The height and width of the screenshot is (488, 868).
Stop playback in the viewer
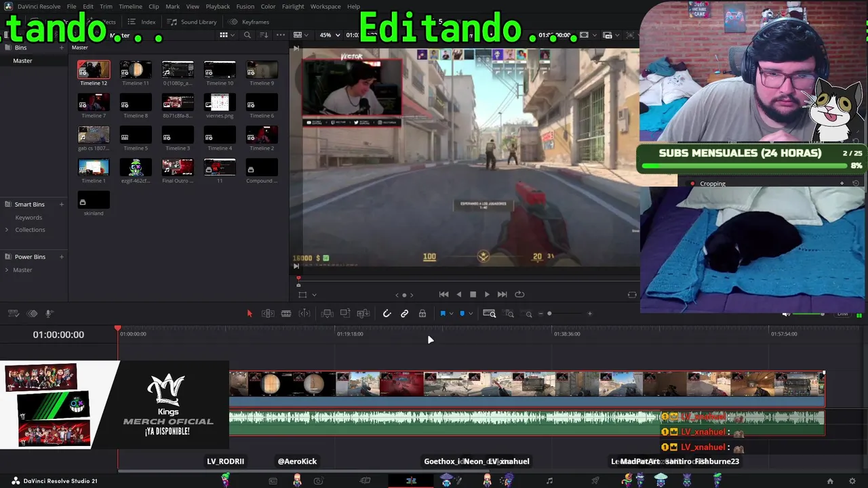473,294
